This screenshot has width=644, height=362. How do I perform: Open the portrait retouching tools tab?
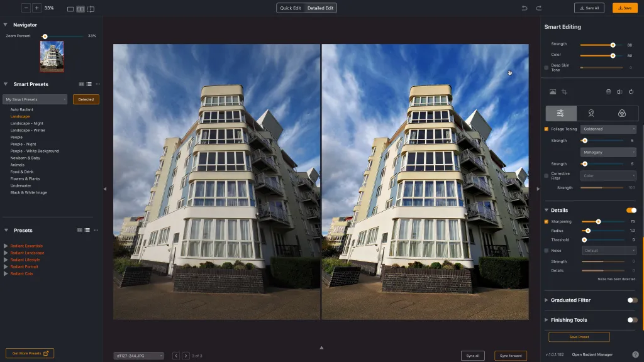(x=591, y=113)
